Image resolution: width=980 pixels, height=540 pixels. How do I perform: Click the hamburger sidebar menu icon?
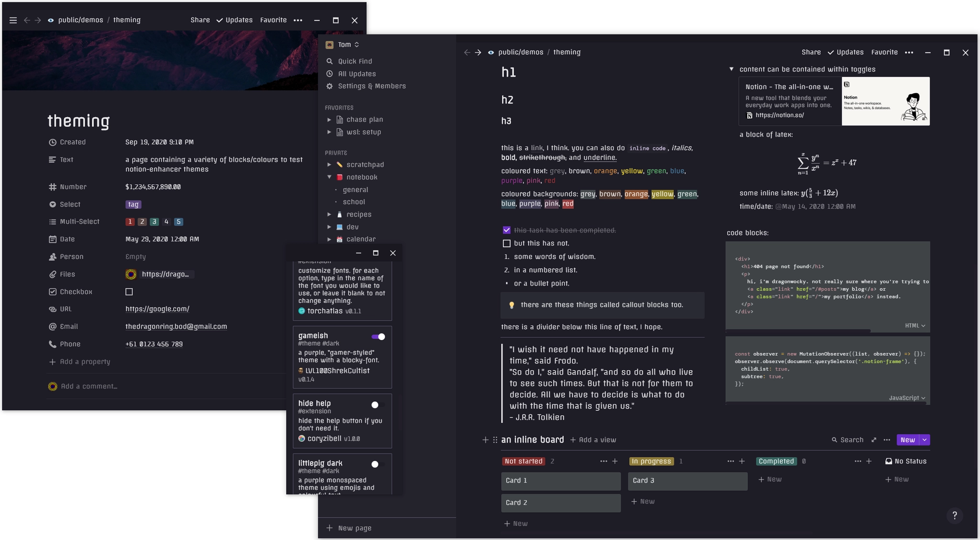click(x=13, y=20)
